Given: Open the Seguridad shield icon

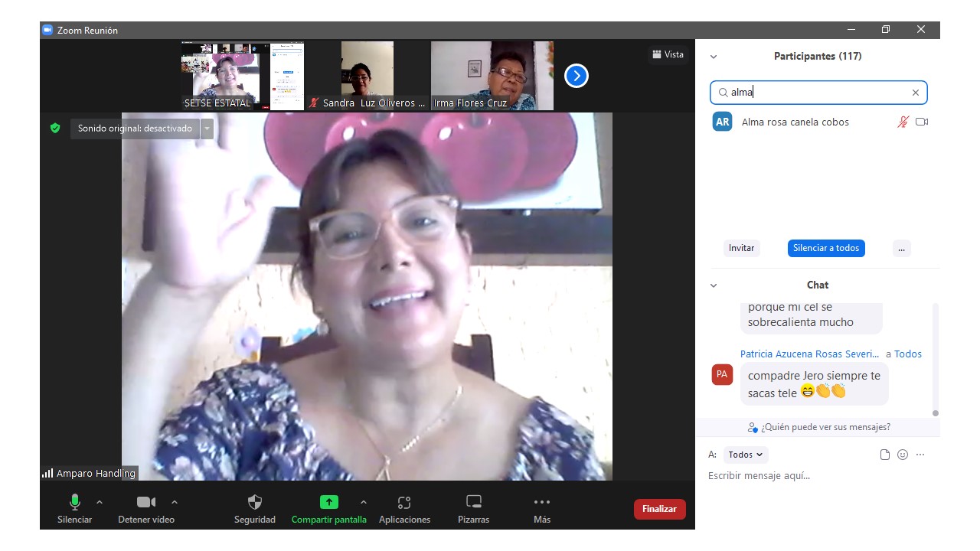Looking at the screenshot, I should [255, 503].
